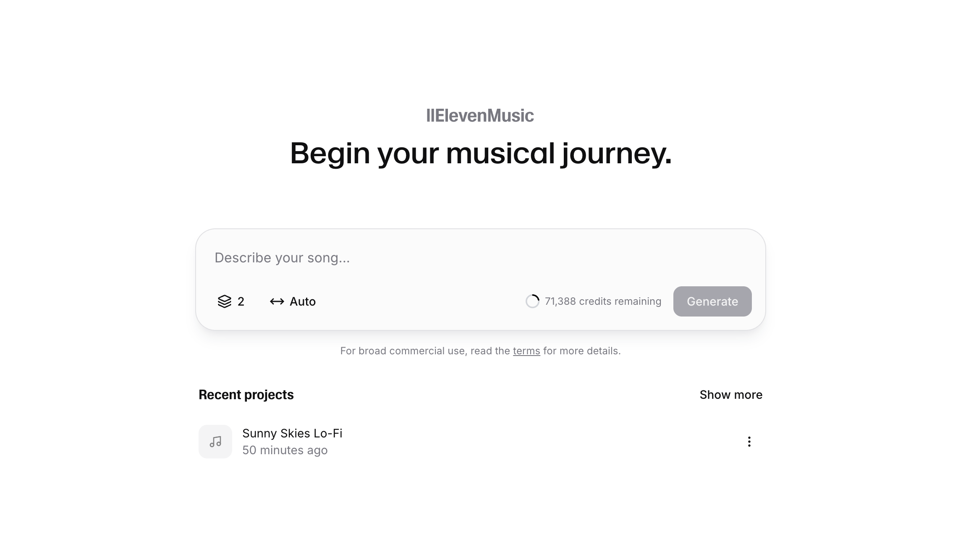Open the three-dot menu for Sunny Skies Lo-Fi
Image resolution: width=958 pixels, height=560 pixels.
click(x=749, y=442)
